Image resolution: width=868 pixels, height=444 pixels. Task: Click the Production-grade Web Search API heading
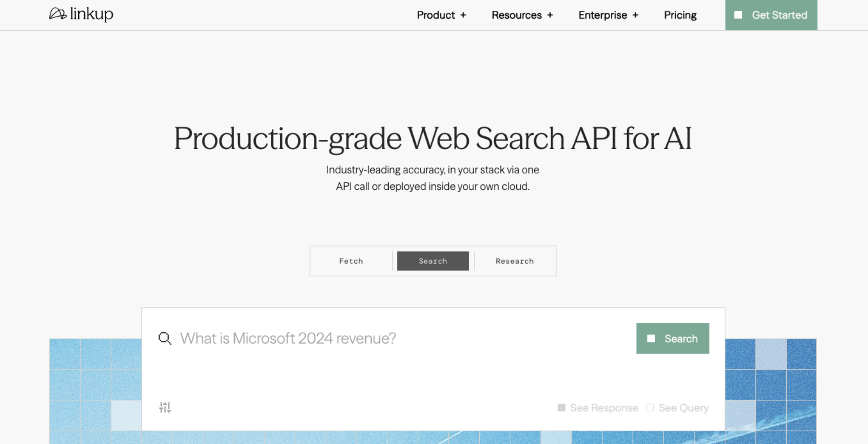433,138
